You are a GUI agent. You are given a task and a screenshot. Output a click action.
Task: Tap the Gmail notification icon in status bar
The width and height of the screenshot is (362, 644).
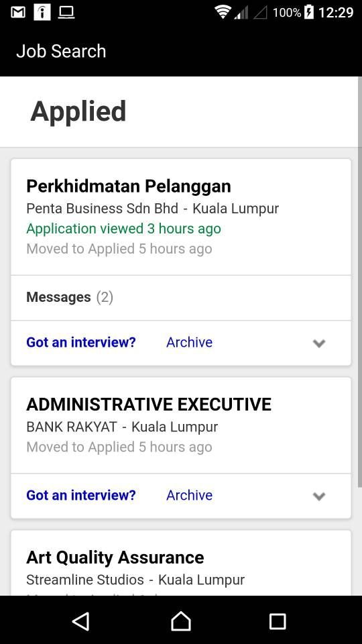[17, 13]
